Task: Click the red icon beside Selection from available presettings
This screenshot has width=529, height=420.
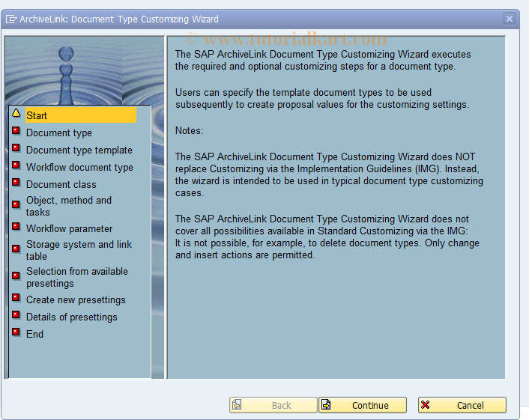Action: (x=16, y=276)
